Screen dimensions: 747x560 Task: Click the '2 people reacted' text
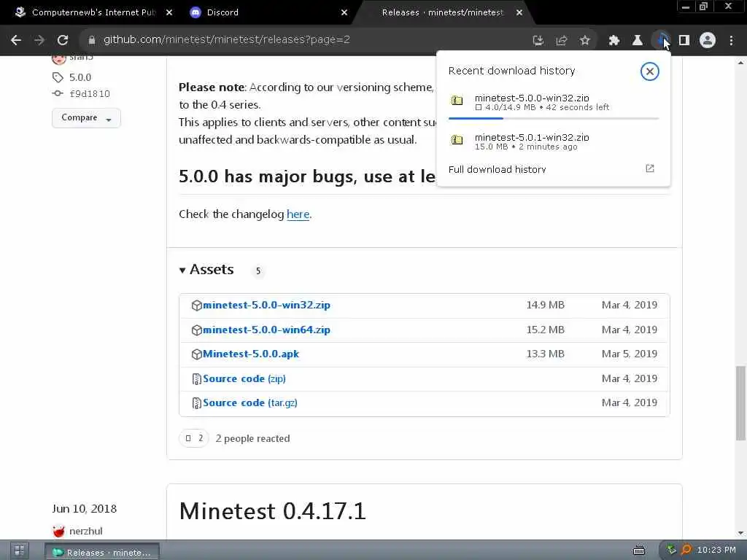click(x=252, y=438)
